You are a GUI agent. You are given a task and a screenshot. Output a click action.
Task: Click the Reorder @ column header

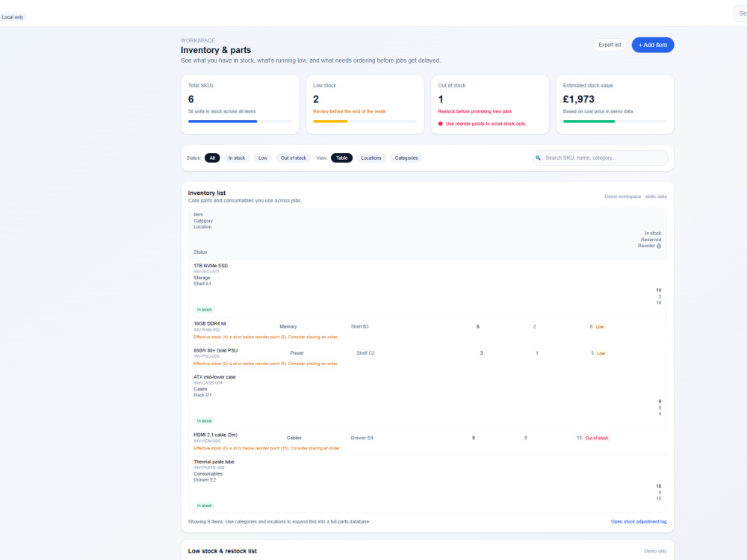(649, 246)
